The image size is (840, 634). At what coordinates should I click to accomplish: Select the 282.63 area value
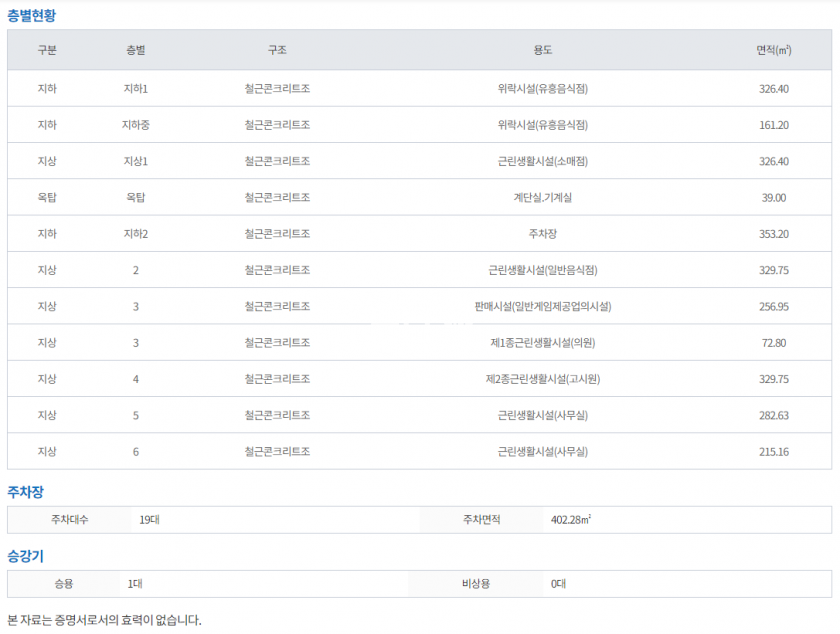(x=774, y=415)
